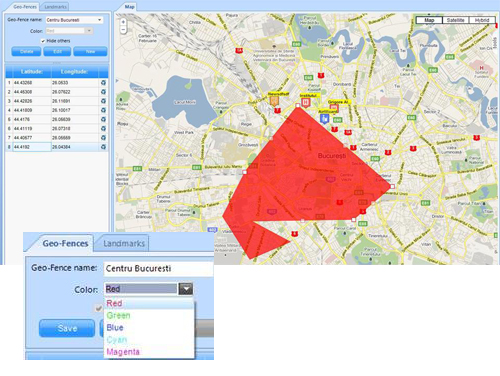
Task: Click the Delete button in geo-fence panel
Action: (x=26, y=52)
